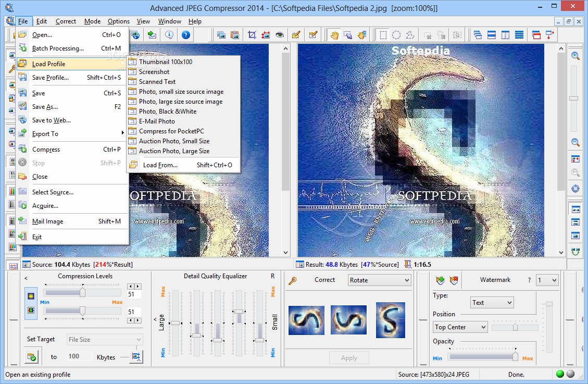Click the green status indicator light
The width and height of the screenshot is (588, 384).
coord(560,374)
